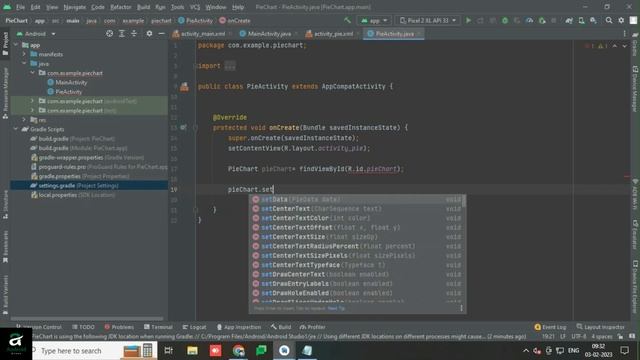Toggle the Gradle right side tab
This screenshot has height=360, width=640.
tap(635, 46)
